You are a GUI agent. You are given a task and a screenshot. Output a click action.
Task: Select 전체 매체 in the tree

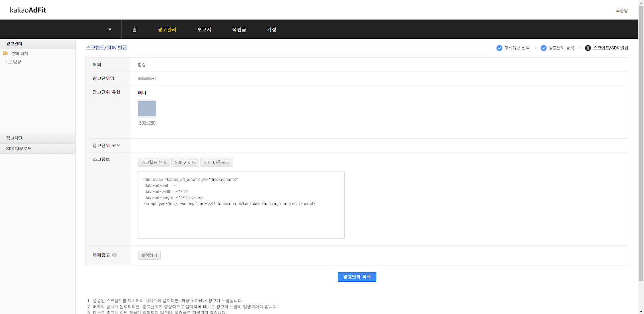point(19,54)
